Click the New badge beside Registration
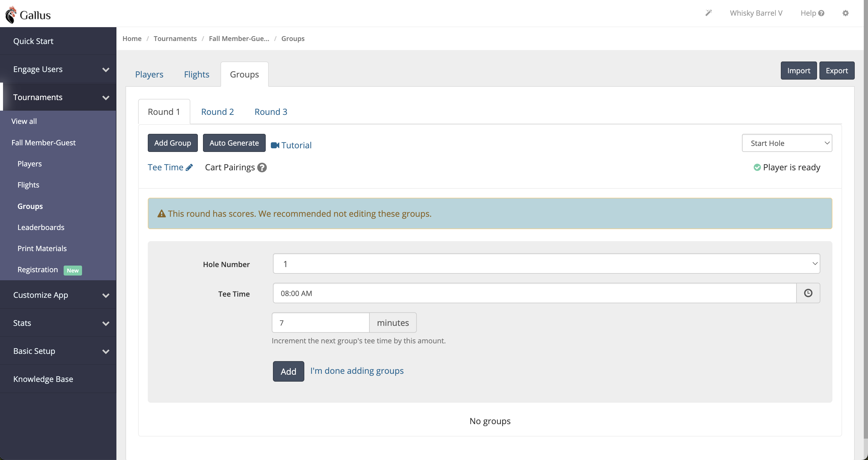The height and width of the screenshot is (460, 868). point(72,270)
